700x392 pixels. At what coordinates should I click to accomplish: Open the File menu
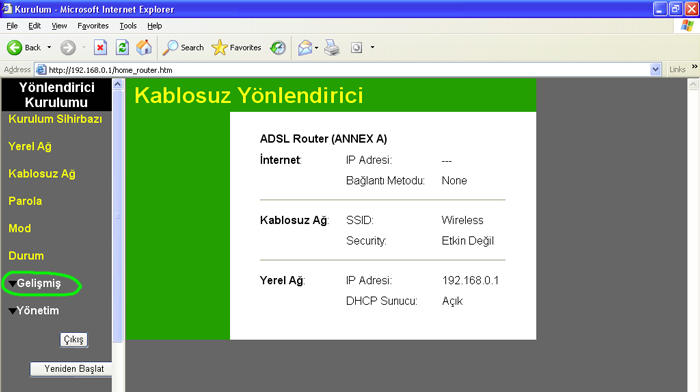(x=12, y=26)
